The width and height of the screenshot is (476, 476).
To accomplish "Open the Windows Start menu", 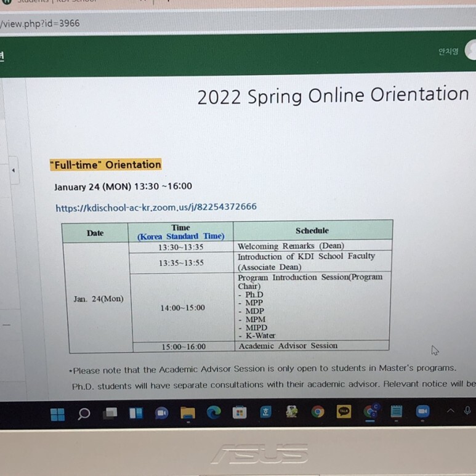I will tap(57, 414).
